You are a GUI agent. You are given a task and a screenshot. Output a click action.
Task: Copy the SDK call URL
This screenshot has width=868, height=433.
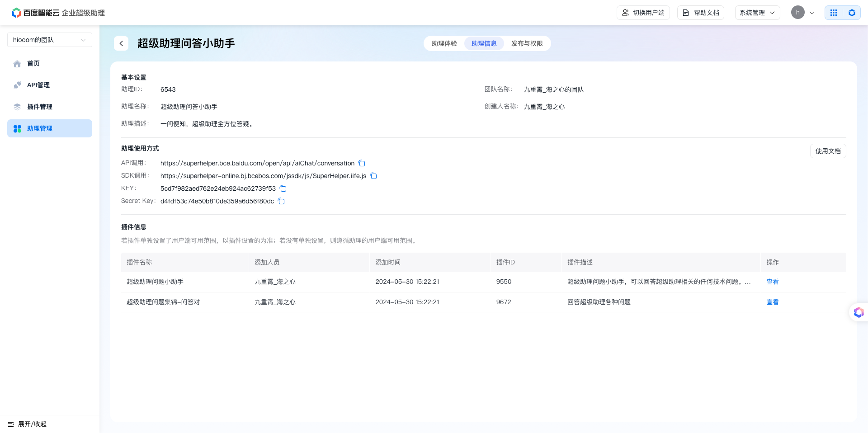pyautogui.click(x=373, y=176)
